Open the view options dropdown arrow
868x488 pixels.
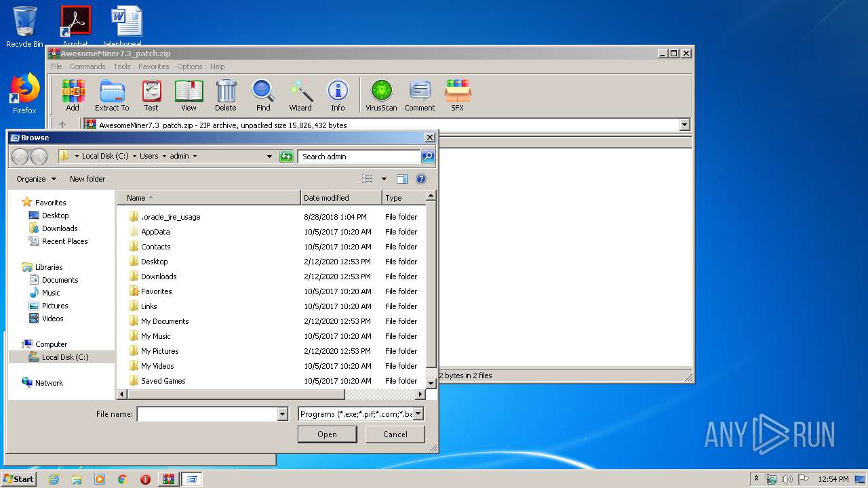(384, 179)
